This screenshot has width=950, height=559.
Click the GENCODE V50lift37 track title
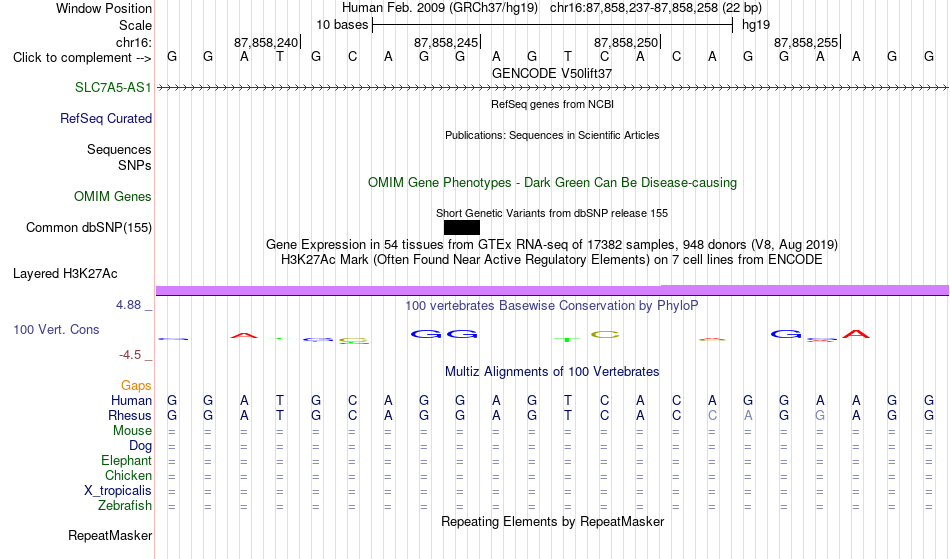[552, 73]
